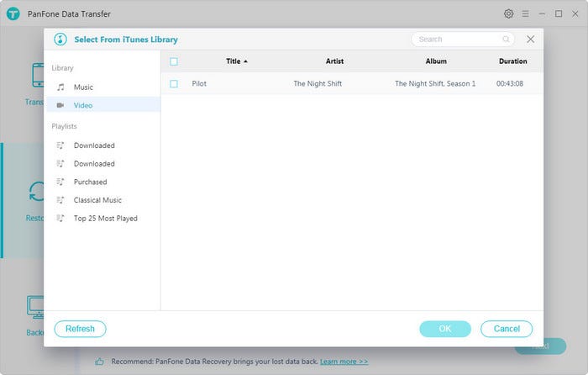Open PanFone settings gear icon
The image size is (588, 375).
click(508, 14)
